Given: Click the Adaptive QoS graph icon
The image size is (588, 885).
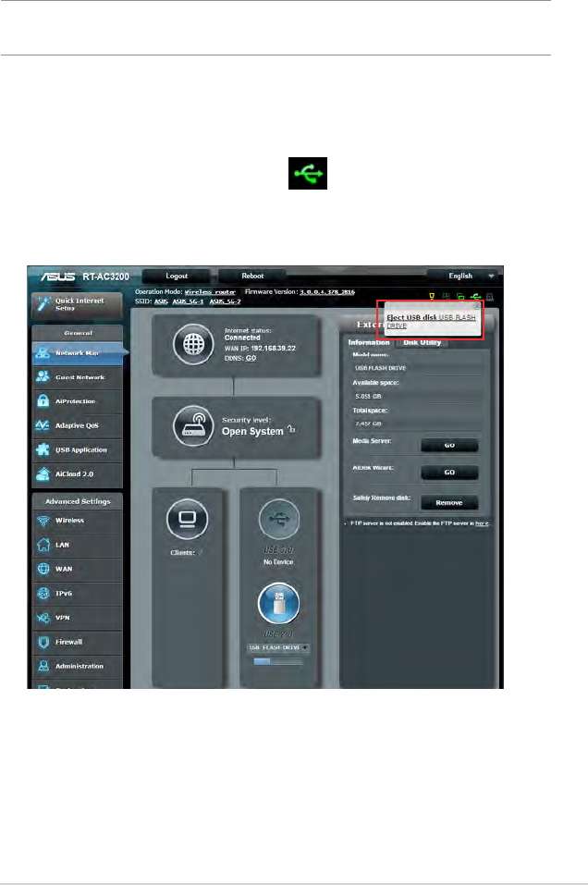Looking at the screenshot, I should click(43, 425).
